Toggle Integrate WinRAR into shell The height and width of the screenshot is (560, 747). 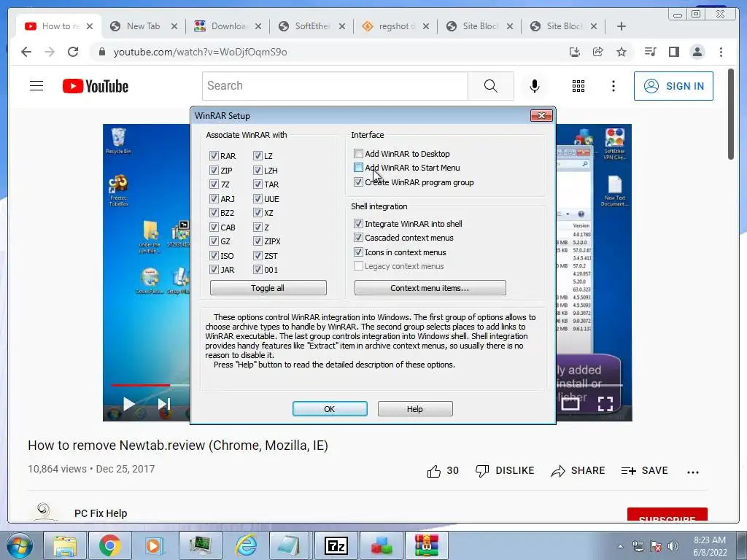tap(358, 223)
